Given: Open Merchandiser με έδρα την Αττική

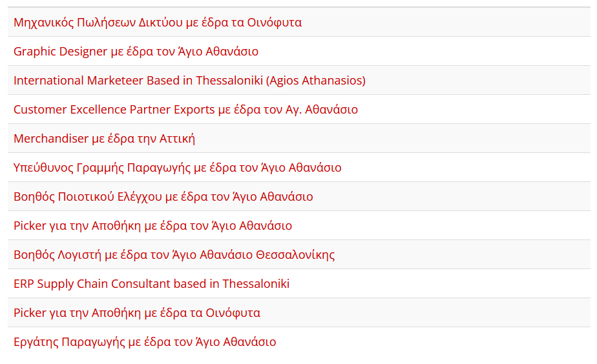Looking at the screenshot, I should coord(104,139).
